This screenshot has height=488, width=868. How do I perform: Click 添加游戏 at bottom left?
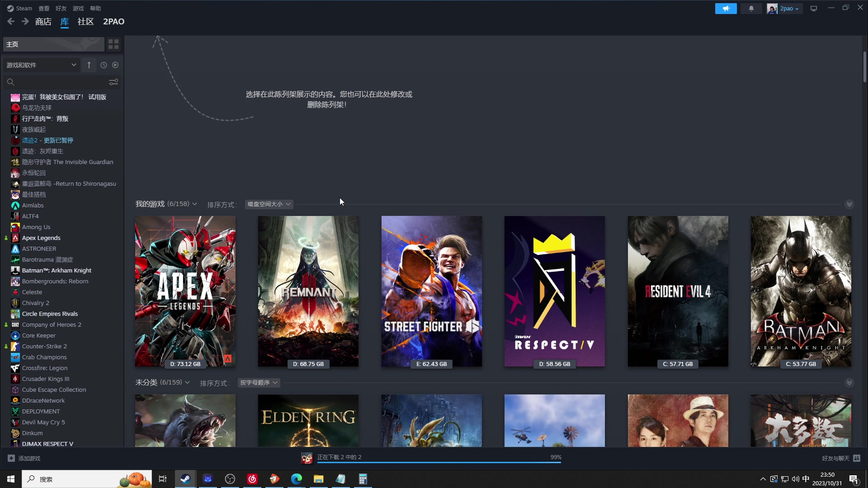(24, 458)
